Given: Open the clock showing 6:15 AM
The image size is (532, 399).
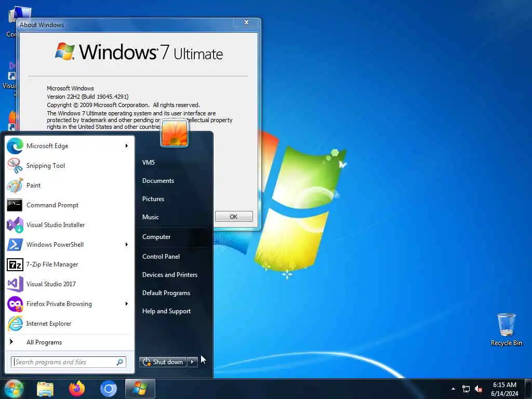Looking at the screenshot, I should click(x=505, y=389).
